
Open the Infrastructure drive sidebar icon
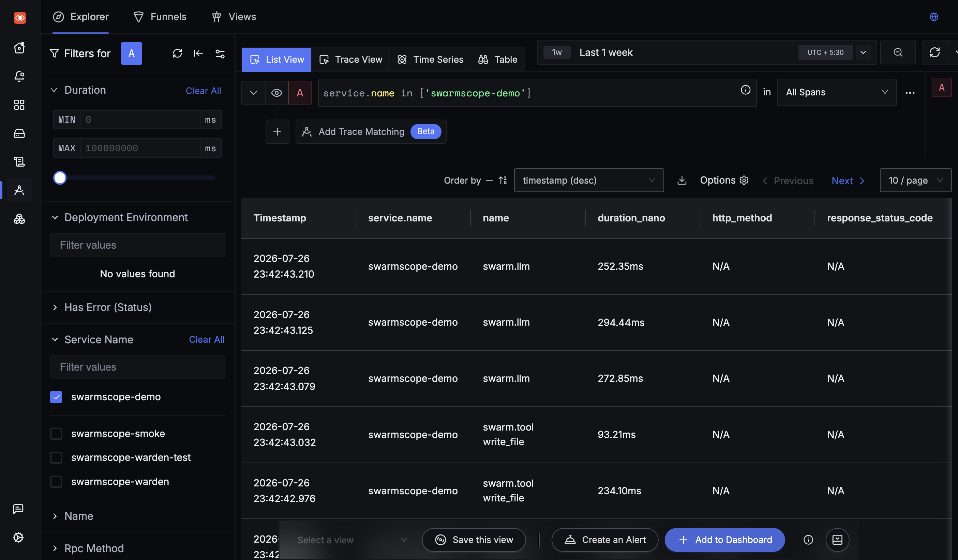coord(19,133)
